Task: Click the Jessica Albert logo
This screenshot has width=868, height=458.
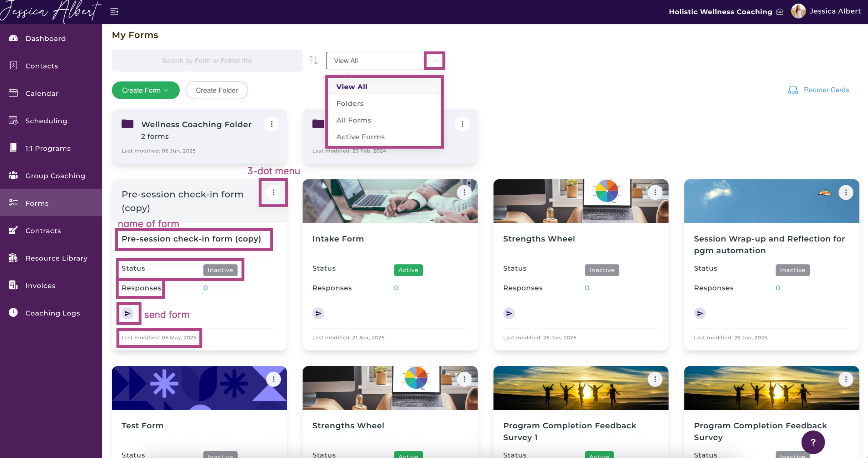Action: coord(51,11)
